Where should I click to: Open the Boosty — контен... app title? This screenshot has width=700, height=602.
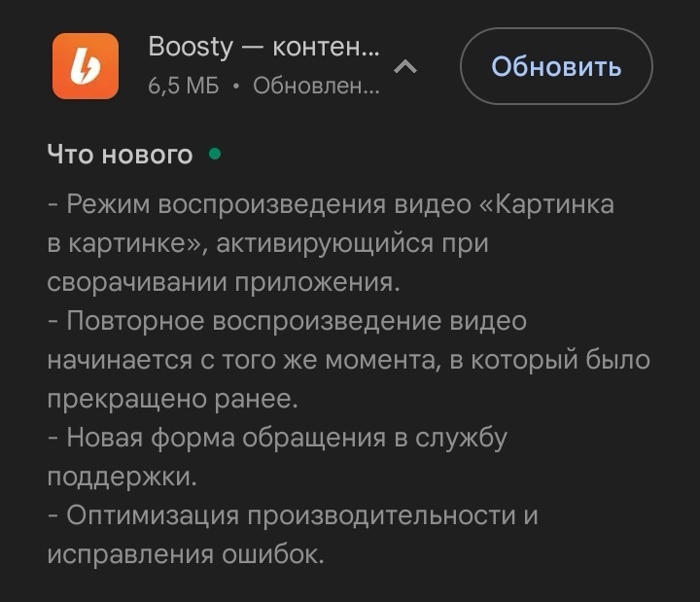click(263, 47)
